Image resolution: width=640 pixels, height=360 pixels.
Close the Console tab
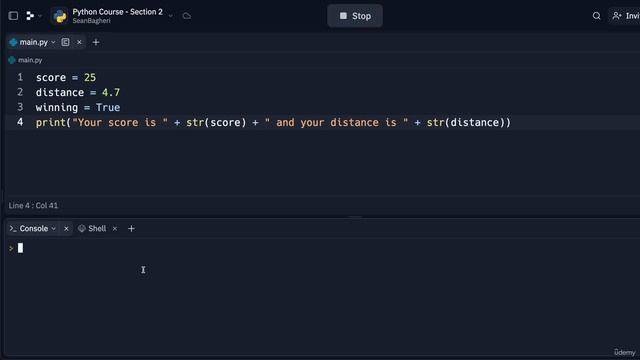(66, 229)
